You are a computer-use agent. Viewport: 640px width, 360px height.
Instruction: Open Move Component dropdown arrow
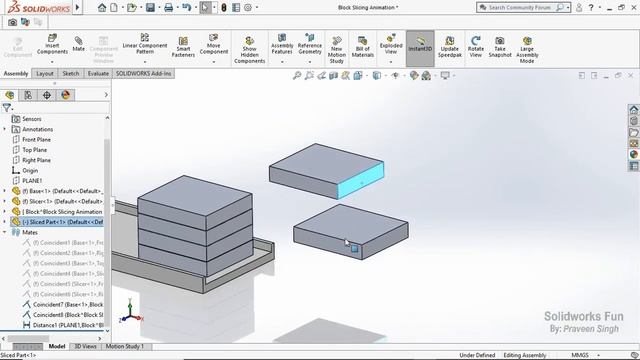tap(214, 62)
